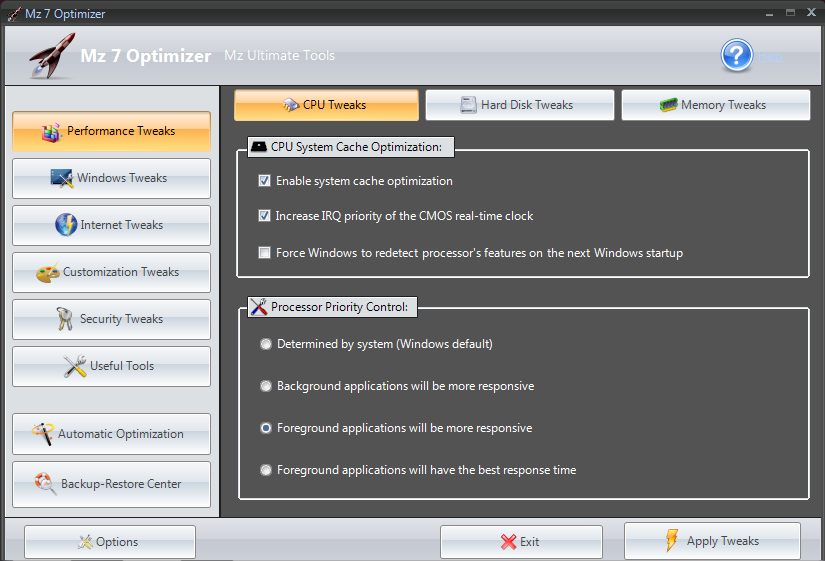Screen dimensions: 825x561
Task: Switch to the CPU Tweaks tab
Action: click(x=326, y=105)
